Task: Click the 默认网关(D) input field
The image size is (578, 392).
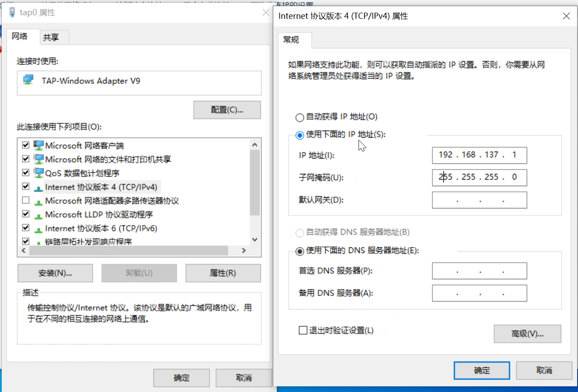Action: (x=480, y=200)
